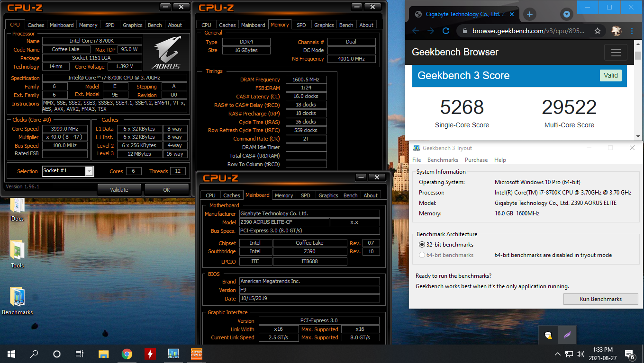This screenshot has height=363, width=644.
Task: Open Task View on the taskbar
Action: [x=80, y=354]
